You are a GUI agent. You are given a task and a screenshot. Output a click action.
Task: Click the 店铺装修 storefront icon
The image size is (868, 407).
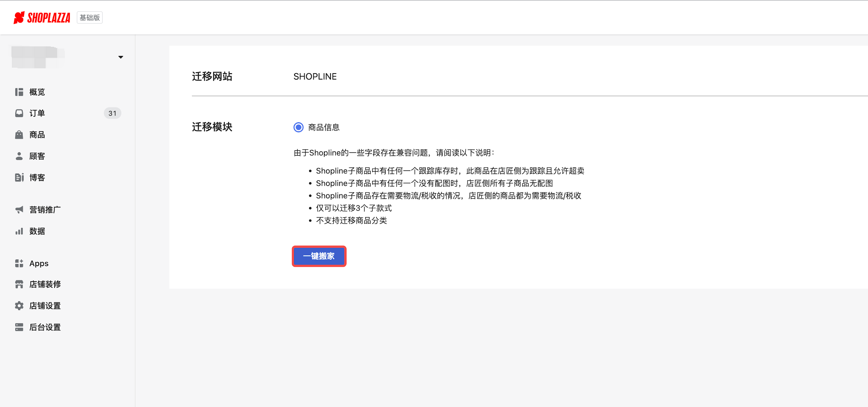click(x=19, y=284)
